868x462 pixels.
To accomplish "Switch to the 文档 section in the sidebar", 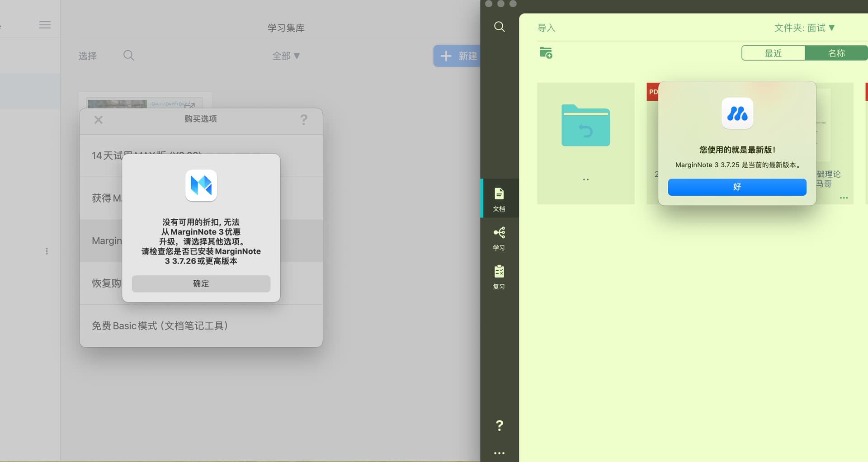I will [x=499, y=199].
